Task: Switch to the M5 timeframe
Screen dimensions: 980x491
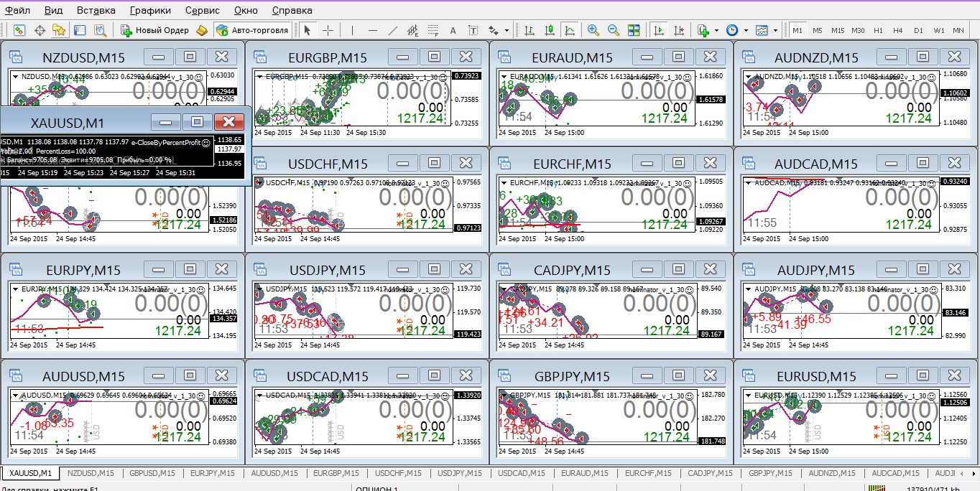Action: [818, 30]
